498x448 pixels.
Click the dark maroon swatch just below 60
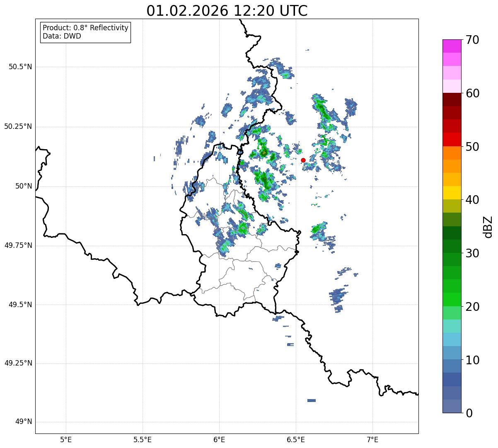pyautogui.click(x=452, y=99)
